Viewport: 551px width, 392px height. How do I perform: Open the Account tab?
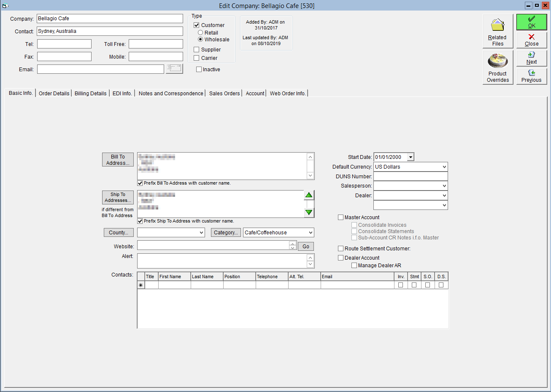255,94
